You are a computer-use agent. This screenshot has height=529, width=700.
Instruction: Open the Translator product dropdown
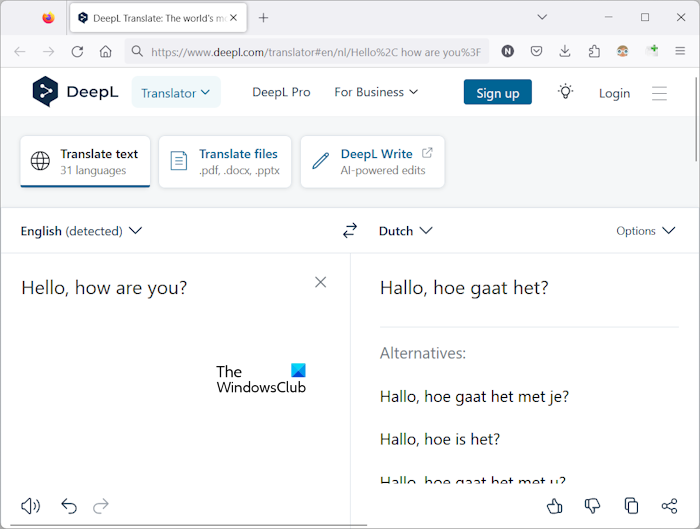click(176, 93)
